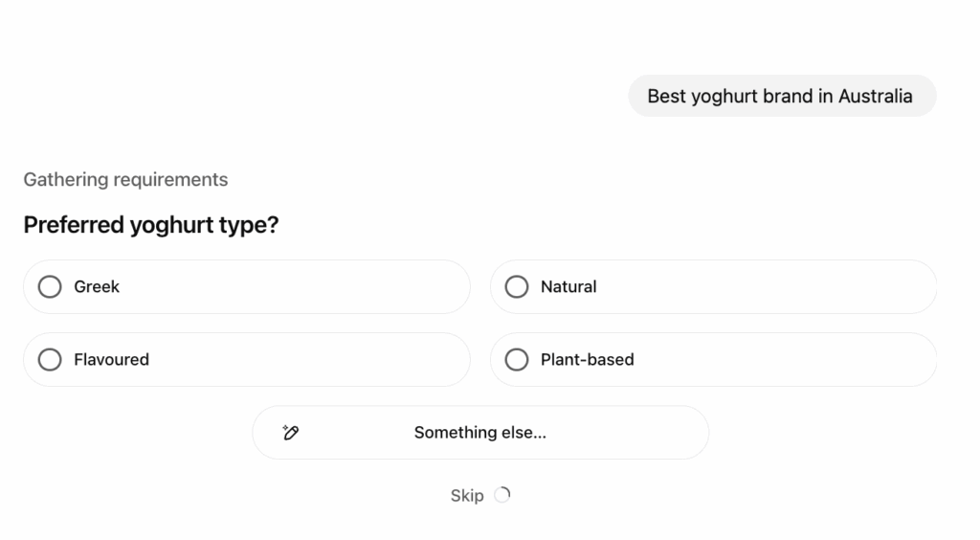
Task: Click the loading spinner beside Skip
Action: pos(502,495)
